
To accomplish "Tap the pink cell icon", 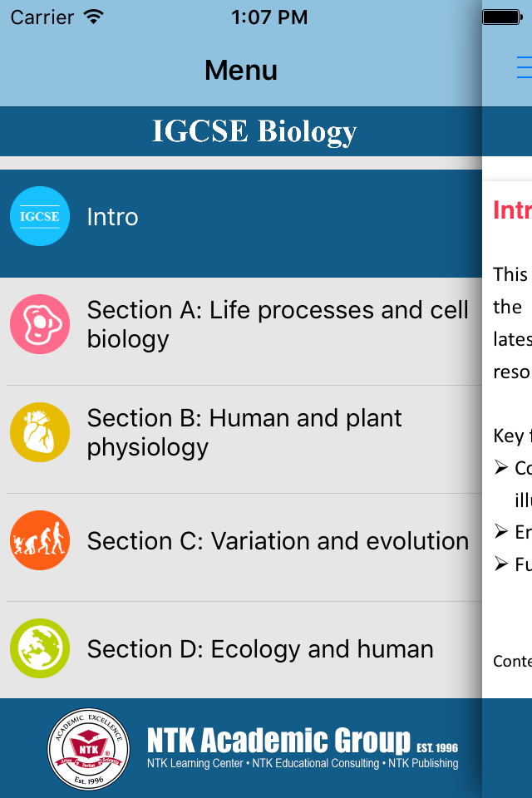I will [x=40, y=324].
